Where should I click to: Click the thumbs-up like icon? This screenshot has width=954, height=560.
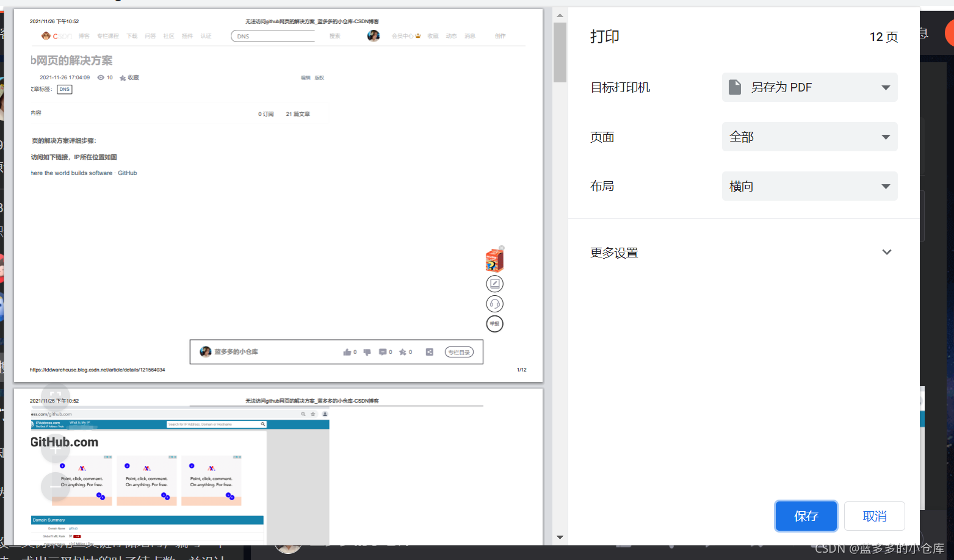click(347, 352)
